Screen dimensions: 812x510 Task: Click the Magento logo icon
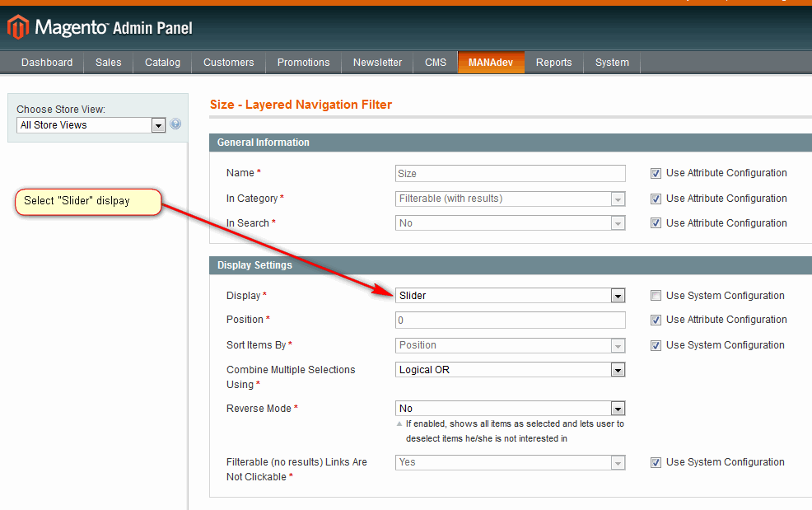pyautogui.click(x=18, y=27)
